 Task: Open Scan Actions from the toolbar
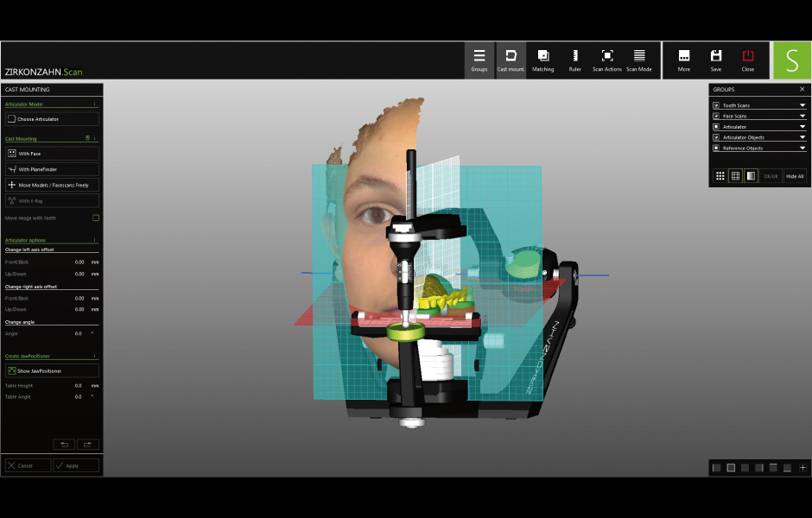[606, 60]
